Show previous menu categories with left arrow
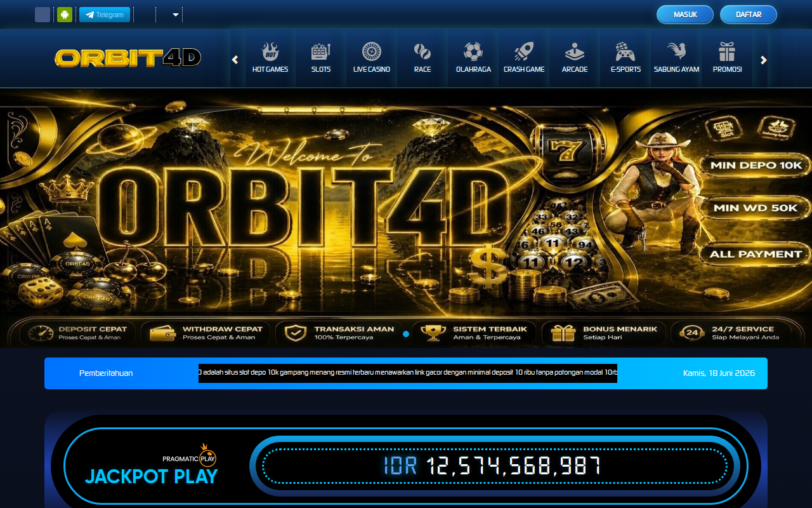Screen dimensions: 812x508 pos(235,60)
